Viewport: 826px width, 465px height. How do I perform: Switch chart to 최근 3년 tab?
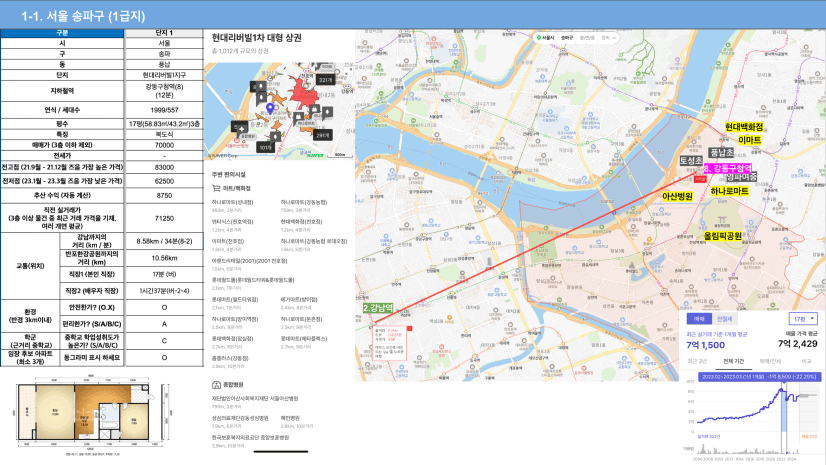(x=697, y=361)
